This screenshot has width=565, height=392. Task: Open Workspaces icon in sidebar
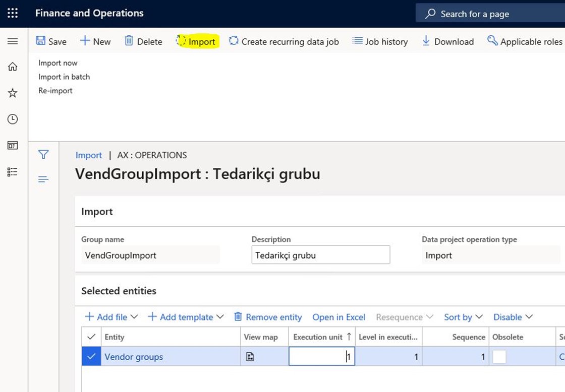click(x=13, y=146)
